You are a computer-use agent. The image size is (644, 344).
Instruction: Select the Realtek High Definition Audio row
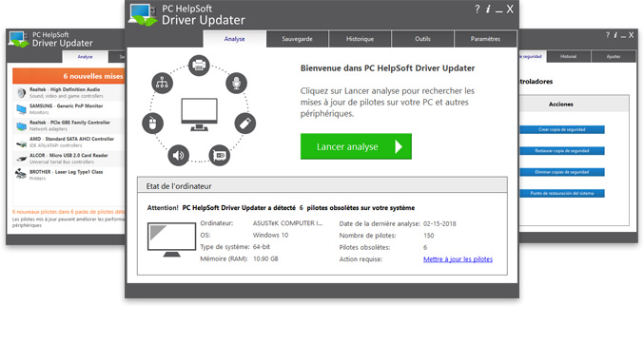(69, 92)
